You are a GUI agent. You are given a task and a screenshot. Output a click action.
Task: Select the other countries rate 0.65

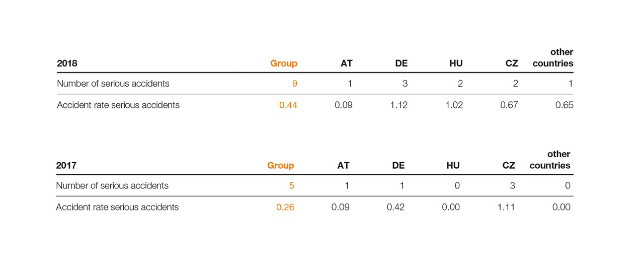[564, 105]
